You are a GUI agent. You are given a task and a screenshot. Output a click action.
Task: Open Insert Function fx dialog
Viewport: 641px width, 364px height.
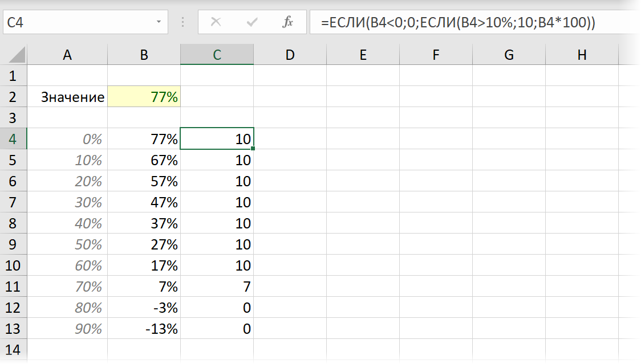288,22
